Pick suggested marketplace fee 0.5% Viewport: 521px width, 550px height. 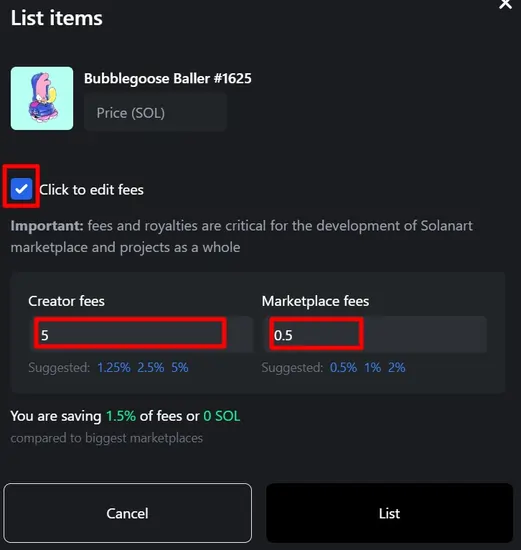[x=343, y=368]
